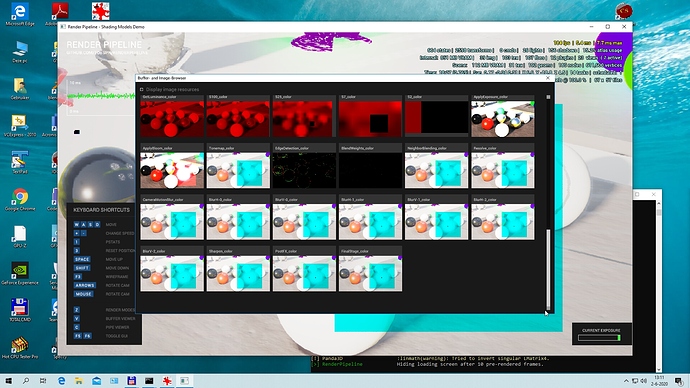Screen dimensions: 690x388
Task: Click the ARROWS rotate cam shortcut key
Action: 84,285
